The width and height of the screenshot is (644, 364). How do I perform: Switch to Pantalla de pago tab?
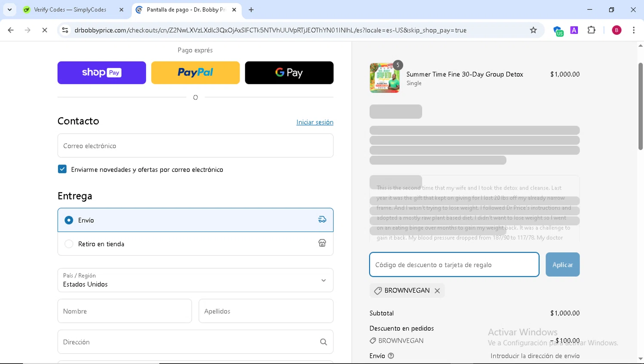click(185, 9)
